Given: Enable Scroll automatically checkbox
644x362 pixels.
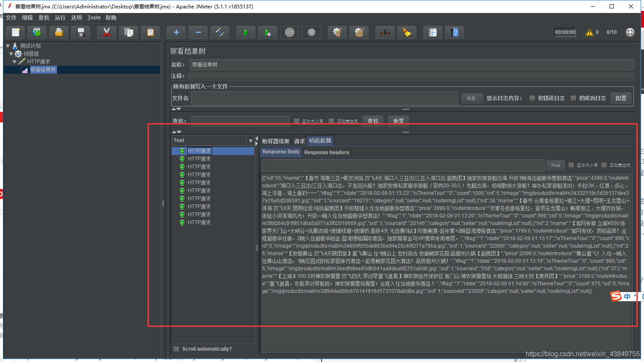Looking at the screenshot, I should click(x=177, y=349).
